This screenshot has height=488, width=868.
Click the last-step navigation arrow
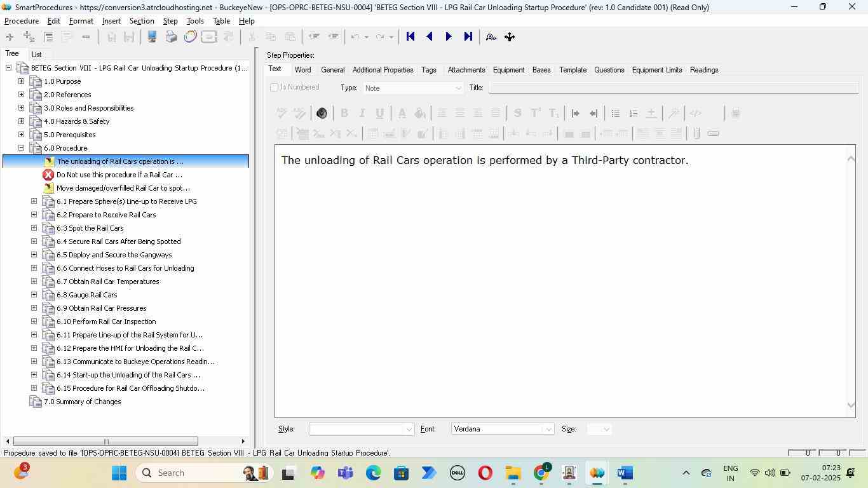pos(468,37)
